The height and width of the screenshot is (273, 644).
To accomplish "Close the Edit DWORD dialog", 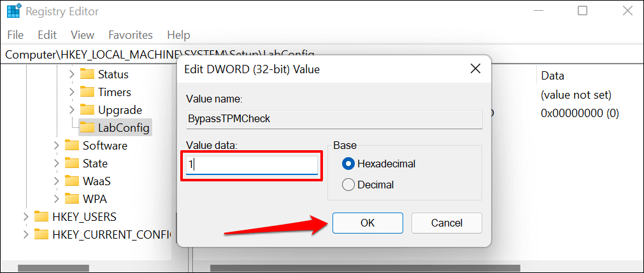I will pos(475,69).
